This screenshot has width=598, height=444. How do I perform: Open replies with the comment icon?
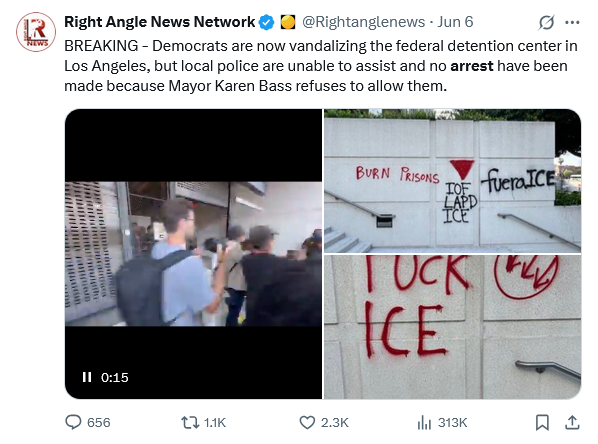tap(73, 422)
